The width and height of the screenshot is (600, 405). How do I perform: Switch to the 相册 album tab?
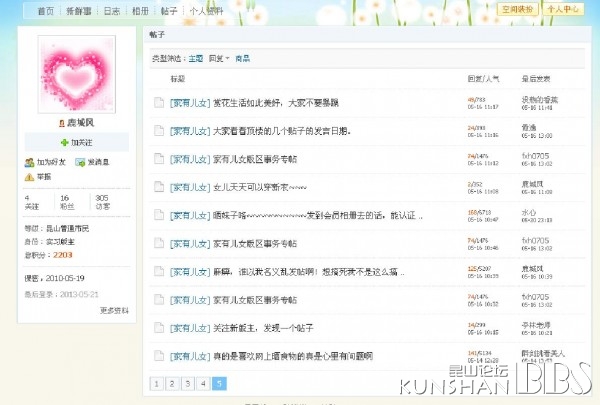[x=140, y=10]
